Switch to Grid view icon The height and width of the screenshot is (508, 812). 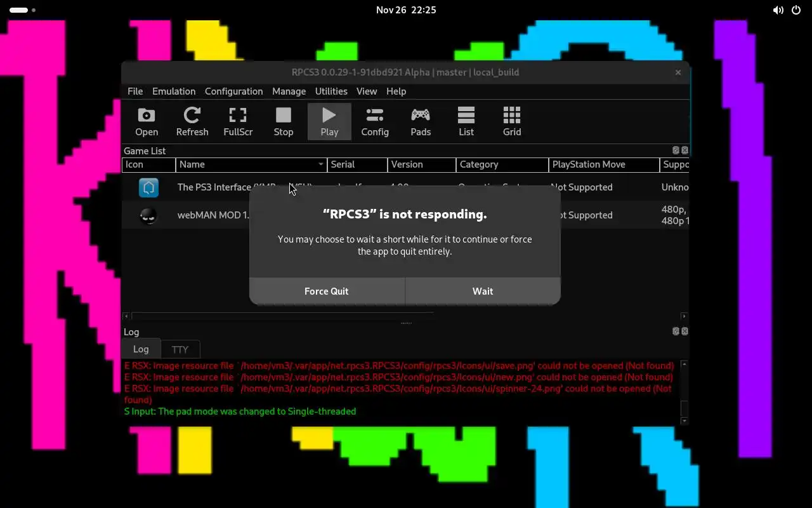512,121
